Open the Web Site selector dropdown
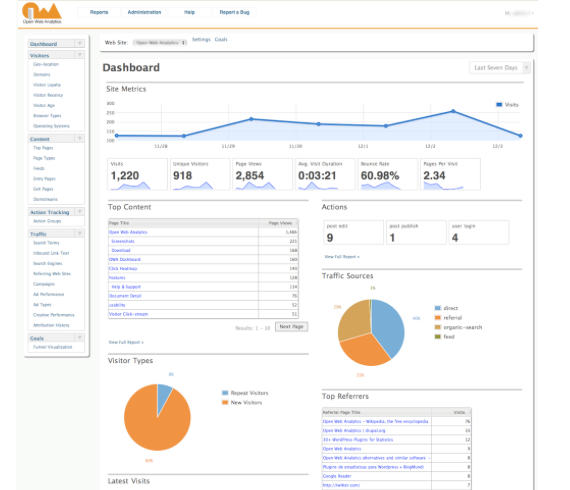The image size is (570, 490). [x=160, y=43]
